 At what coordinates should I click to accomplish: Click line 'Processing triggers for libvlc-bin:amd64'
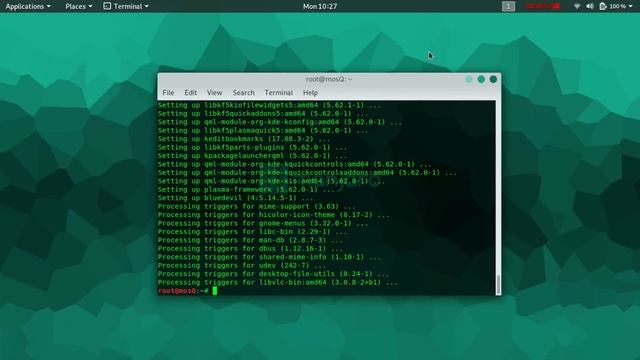(278, 282)
